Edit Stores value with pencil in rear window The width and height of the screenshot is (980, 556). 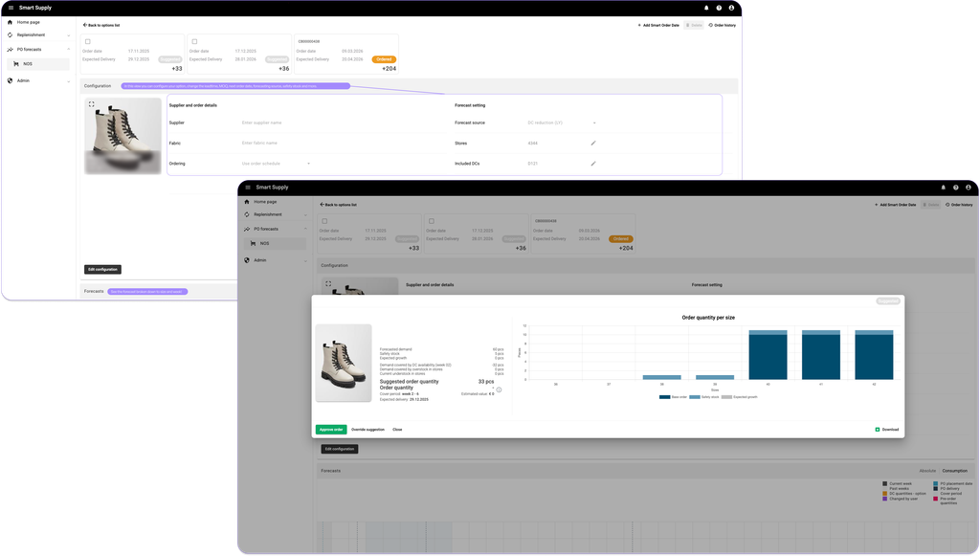pos(593,143)
